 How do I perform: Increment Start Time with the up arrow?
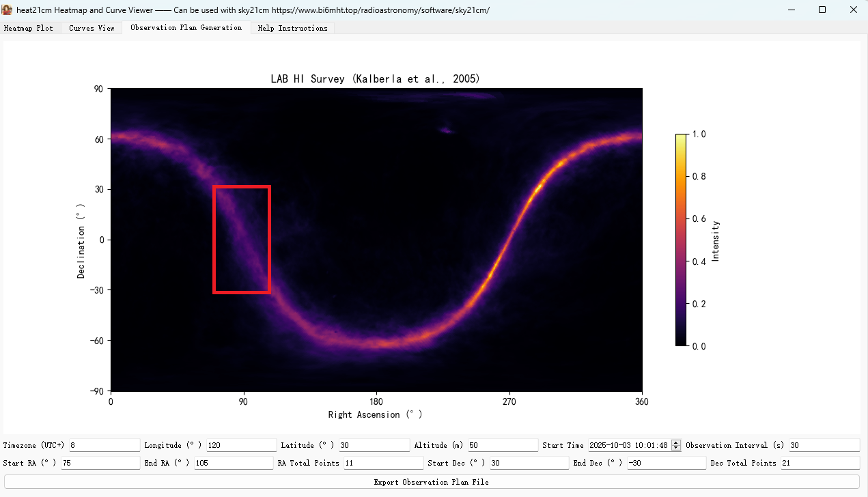676,442
